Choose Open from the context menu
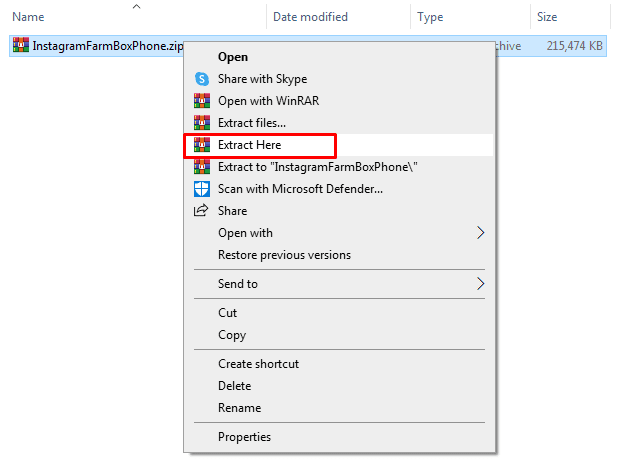The image size is (628, 472). pos(233,57)
